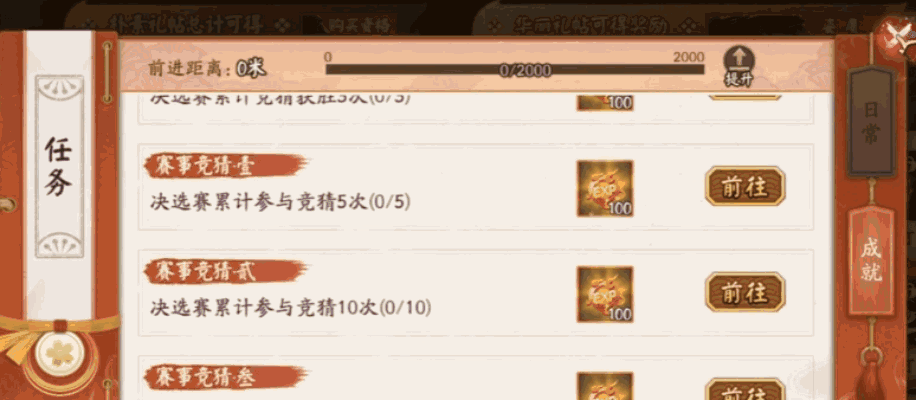Tap the partly visible EXP icon at list top
Screen dimensions: 916x400
click(605, 102)
